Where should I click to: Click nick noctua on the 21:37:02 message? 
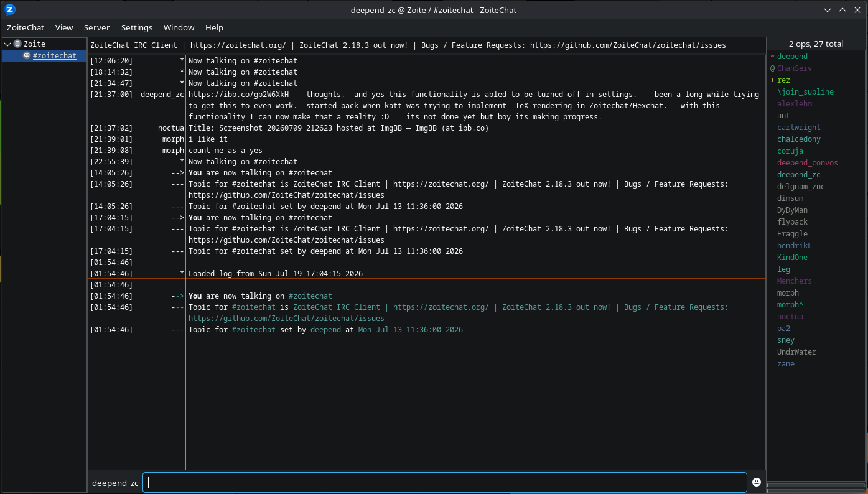pos(171,128)
